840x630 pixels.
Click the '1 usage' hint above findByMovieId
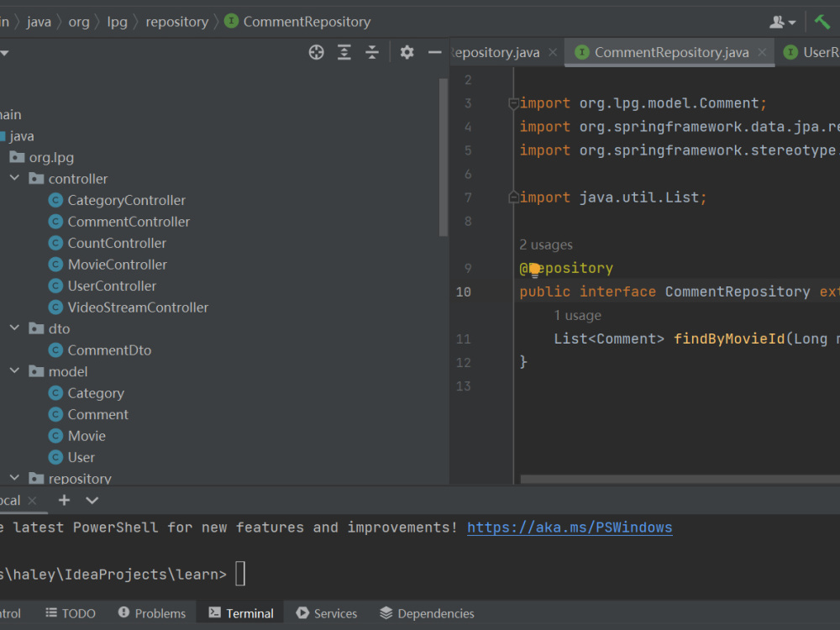pyautogui.click(x=578, y=316)
